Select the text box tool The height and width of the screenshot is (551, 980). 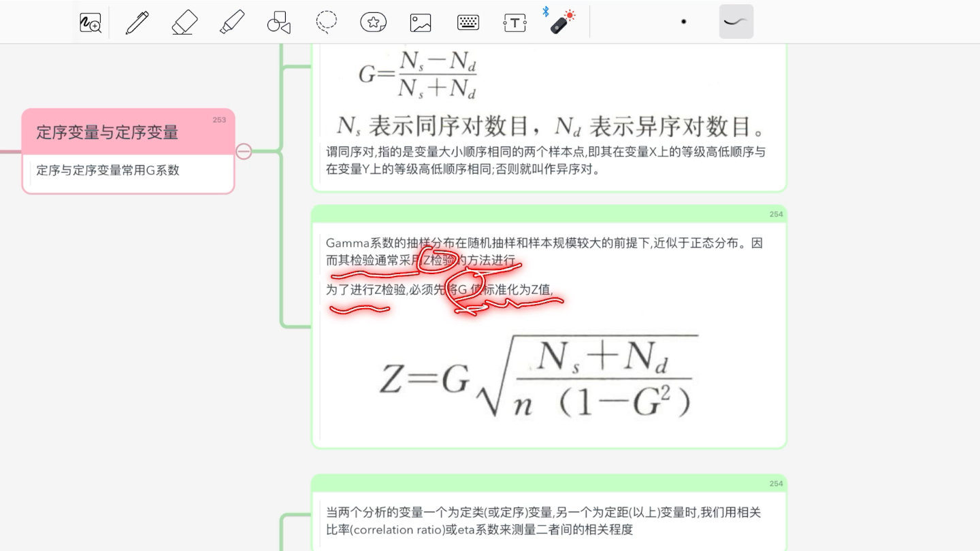[x=515, y=22]
